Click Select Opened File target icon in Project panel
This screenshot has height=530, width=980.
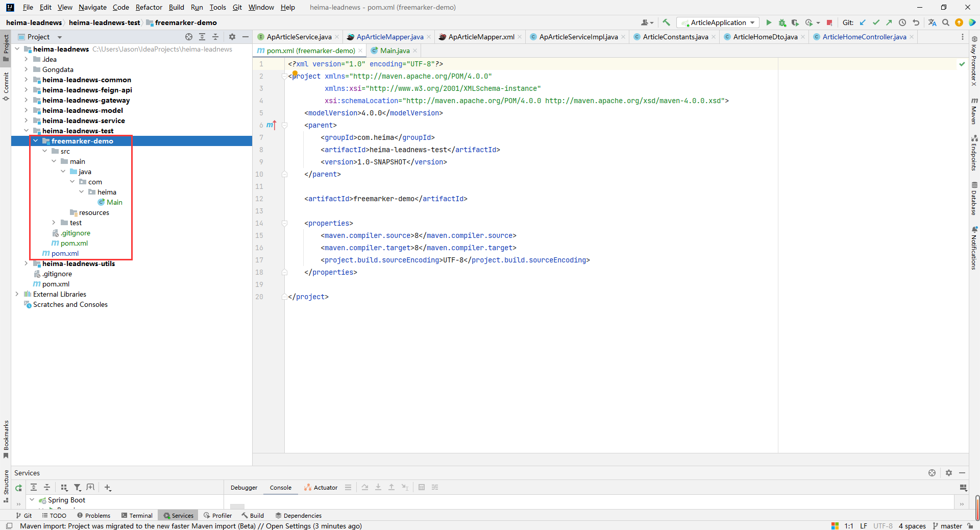tap(189, 37)
